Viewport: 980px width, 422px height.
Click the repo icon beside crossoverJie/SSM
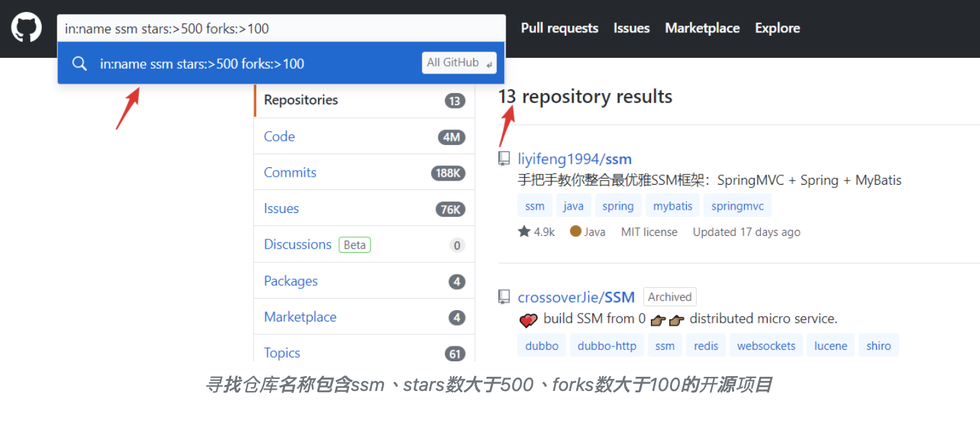[x=504, y=297]
